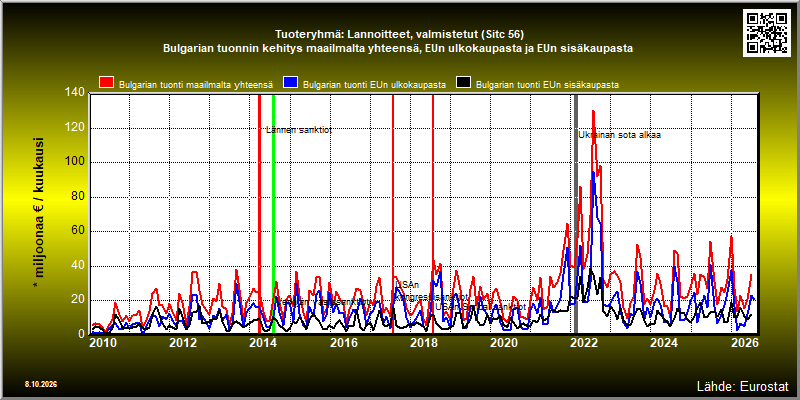Screen dimensions: 800x400
Task: Click the red line's 2022 peak near 130
Action: pos(593,111)
